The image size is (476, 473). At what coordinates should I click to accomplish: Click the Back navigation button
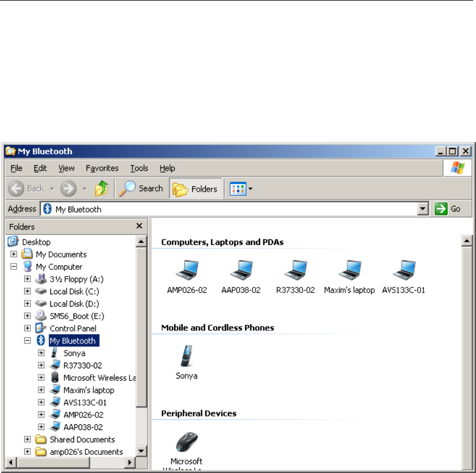pos(27,188)
